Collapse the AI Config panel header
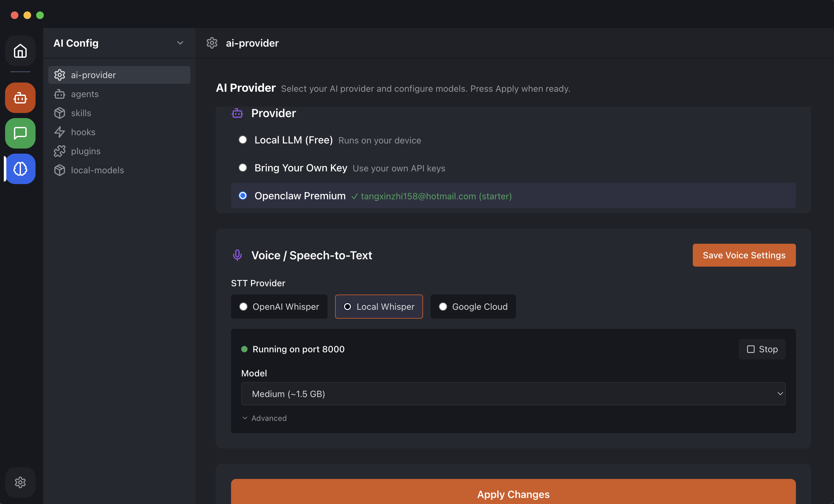Screen dimensions: 834x504 click(180, 43)
